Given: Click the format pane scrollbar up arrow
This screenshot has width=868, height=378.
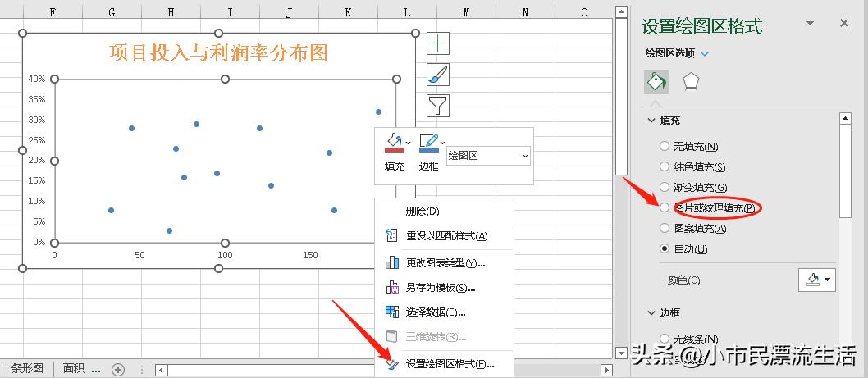Looking at the screenshot, I should tap(845, 118).
